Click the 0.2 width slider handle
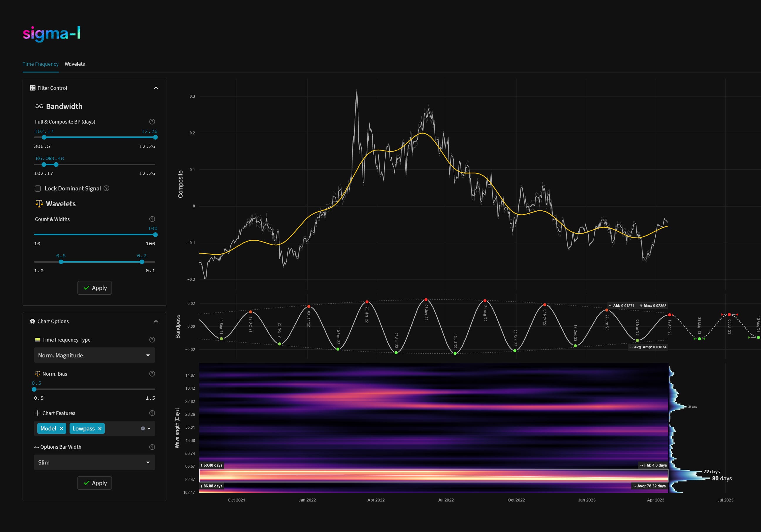 pos(142,262)
